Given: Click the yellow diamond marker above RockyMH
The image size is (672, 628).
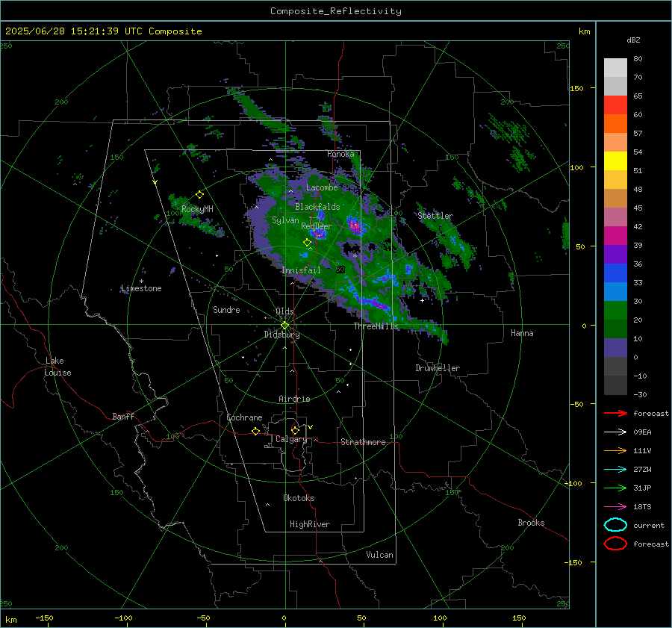Looking at the screenshot, I should click(199, 195).
